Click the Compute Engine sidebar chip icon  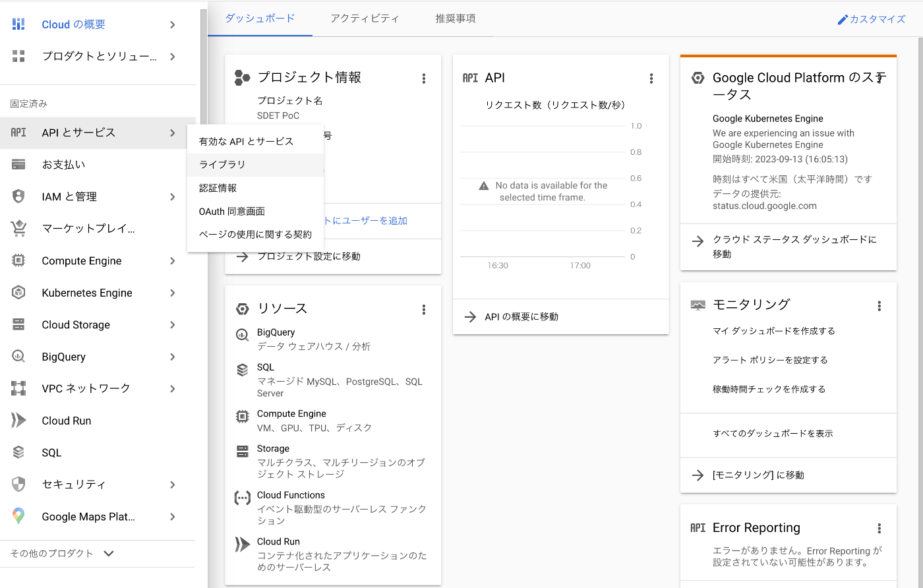[x=18, y=261]
